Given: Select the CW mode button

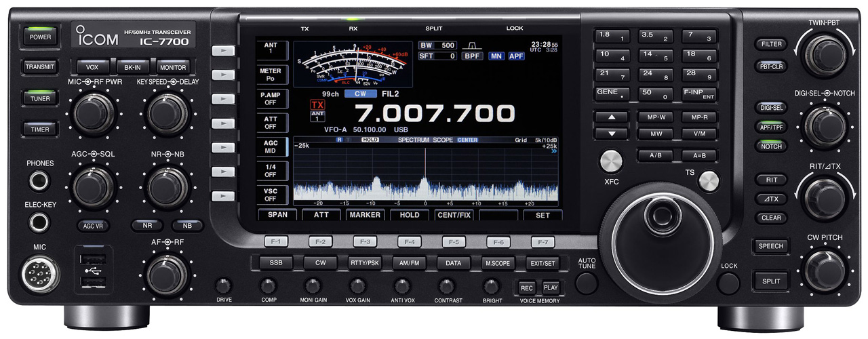Looking at the screenshot, I should [320, 262].
